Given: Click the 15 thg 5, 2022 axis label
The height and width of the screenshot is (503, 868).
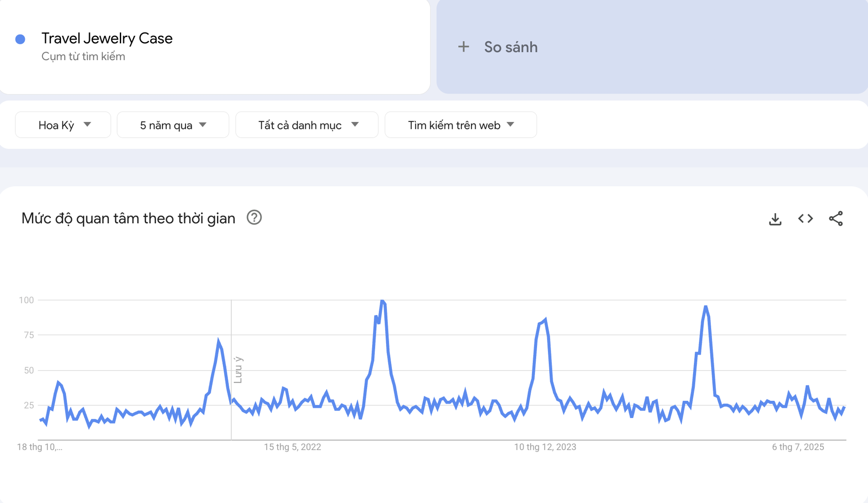Looking at the screenshot, I should click(x=292, y=447).
